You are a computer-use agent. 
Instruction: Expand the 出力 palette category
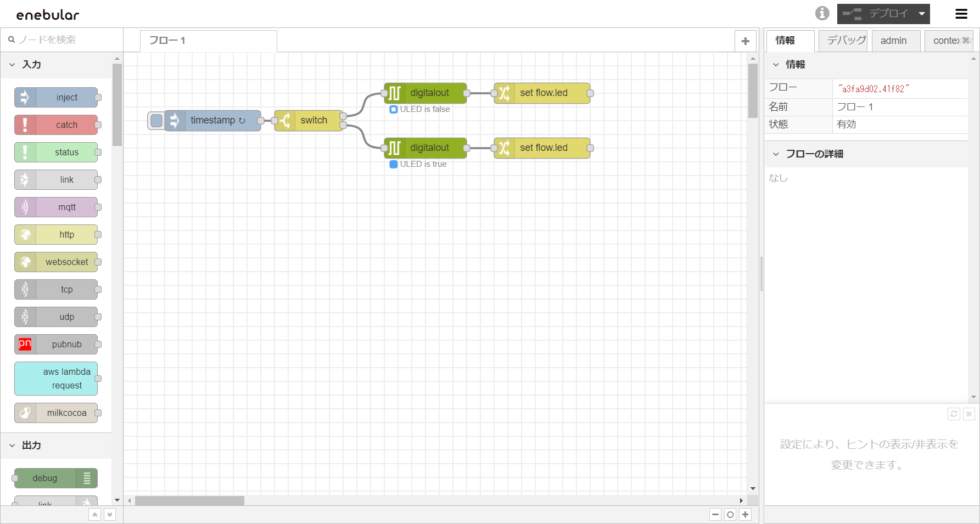click(12, 446)
